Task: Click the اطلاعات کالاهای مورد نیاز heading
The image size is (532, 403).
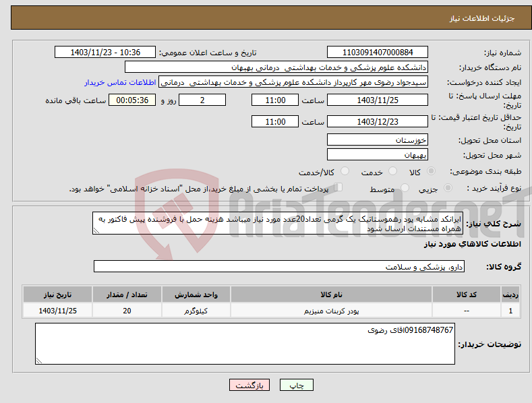Action: point(472,244)
